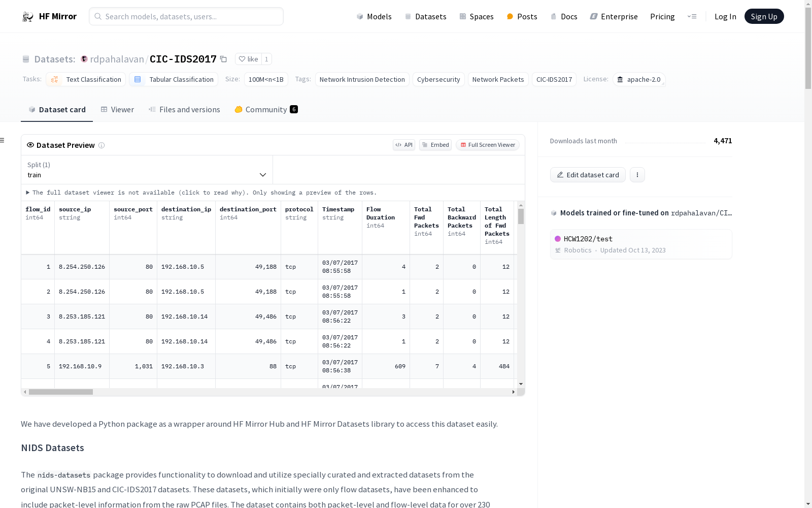Click the Network Intrusion Detection tag
The width and height of the screenshot is (812, 508).
coord(362,79)
